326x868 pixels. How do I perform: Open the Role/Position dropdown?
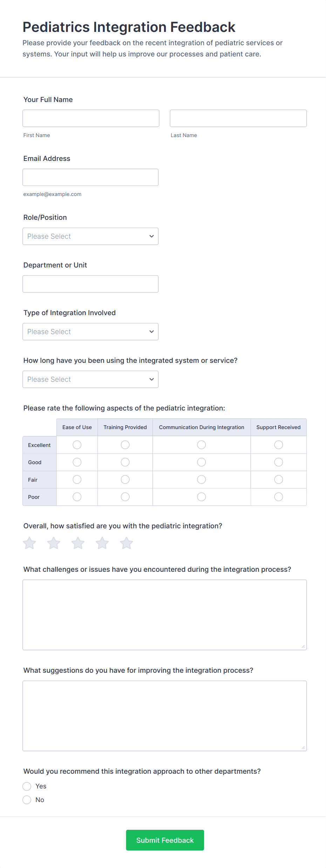(90, 236)
